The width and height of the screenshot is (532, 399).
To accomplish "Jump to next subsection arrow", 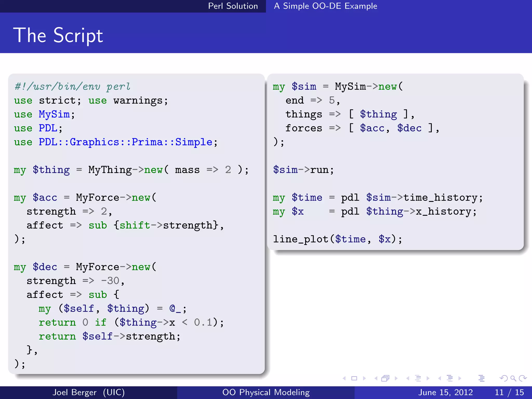I will [x=428, y=378].
